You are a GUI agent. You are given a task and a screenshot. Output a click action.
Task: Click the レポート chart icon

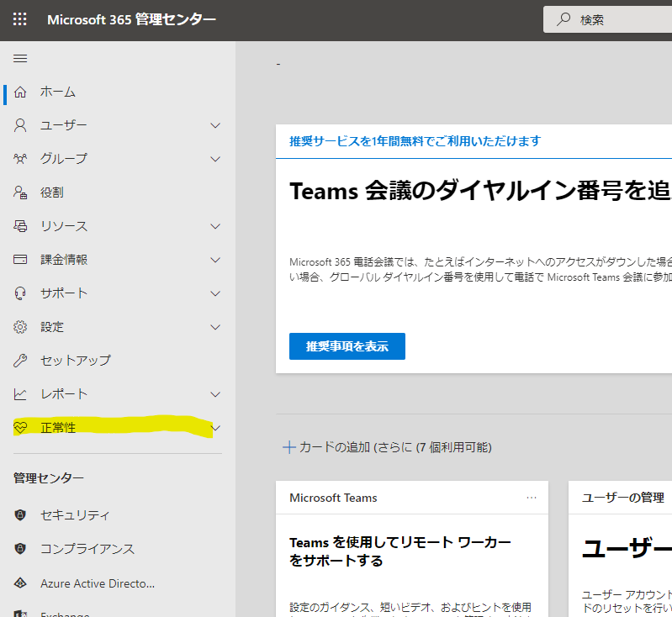click(x=20, y=394)
